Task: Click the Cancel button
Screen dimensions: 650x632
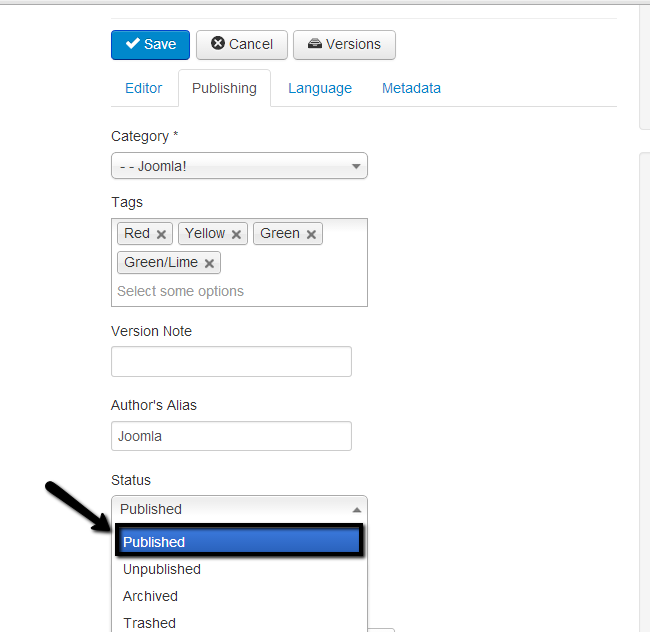Action: tap(242, 44)
